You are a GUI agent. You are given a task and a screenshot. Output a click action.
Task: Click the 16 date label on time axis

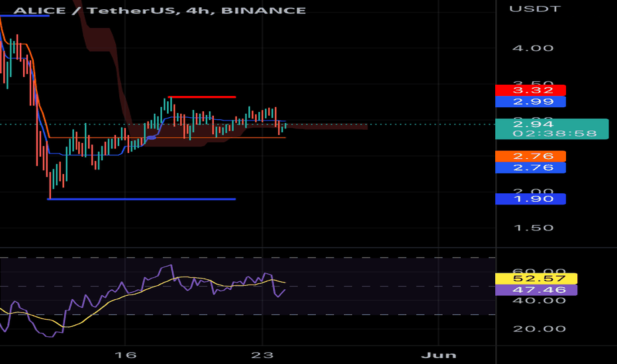(126, 355)
